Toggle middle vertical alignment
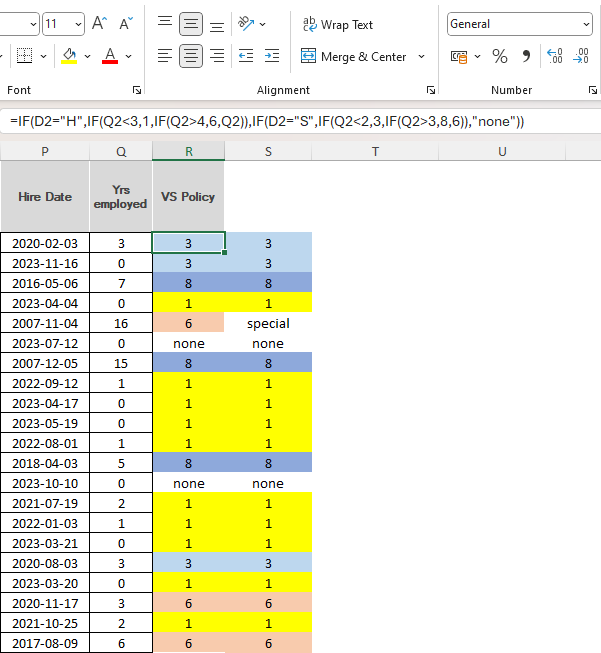This screenshot has height=653, width=601. tap(191, 24)
